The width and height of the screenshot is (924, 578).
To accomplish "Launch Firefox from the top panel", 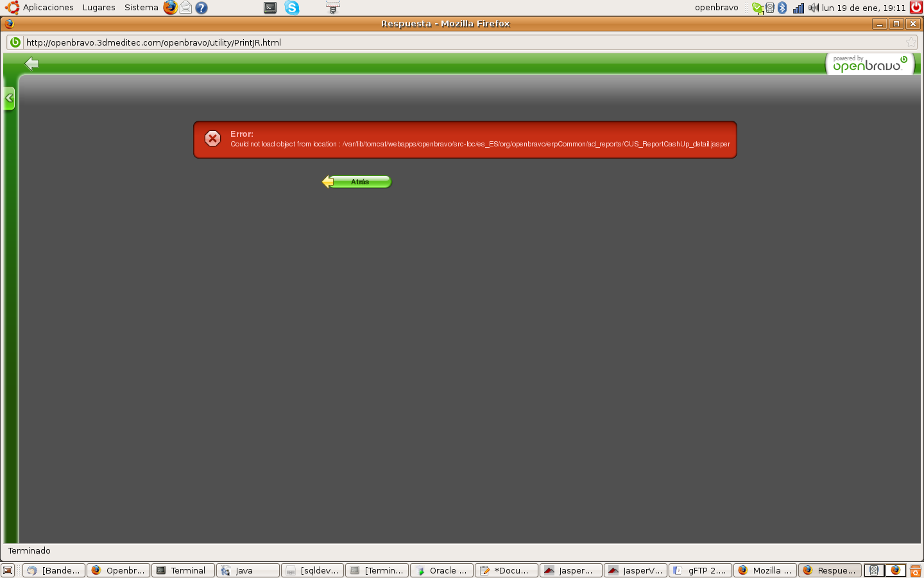I will (170, 8).
